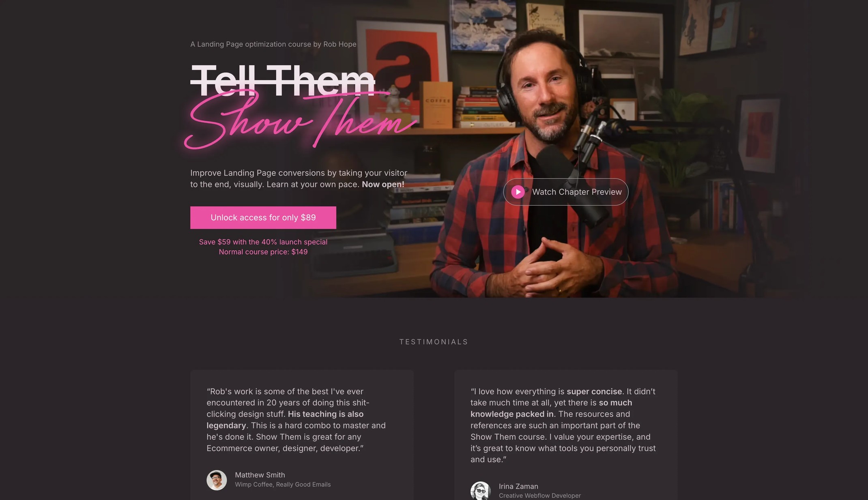
Task: Select the Matthew Smith name label
Action: [260, 475]
